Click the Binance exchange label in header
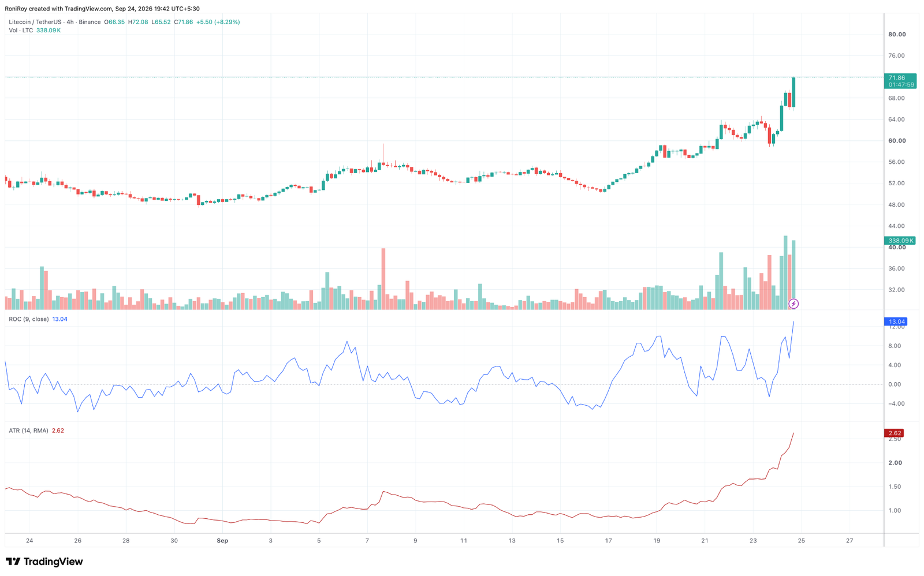Image resolution: width=924 pixels, height=576 pixels. [x=90, y=22]
